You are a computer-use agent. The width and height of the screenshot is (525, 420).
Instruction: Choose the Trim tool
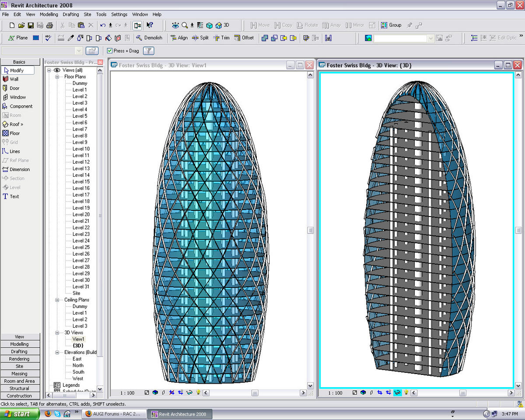click(221, 38)
